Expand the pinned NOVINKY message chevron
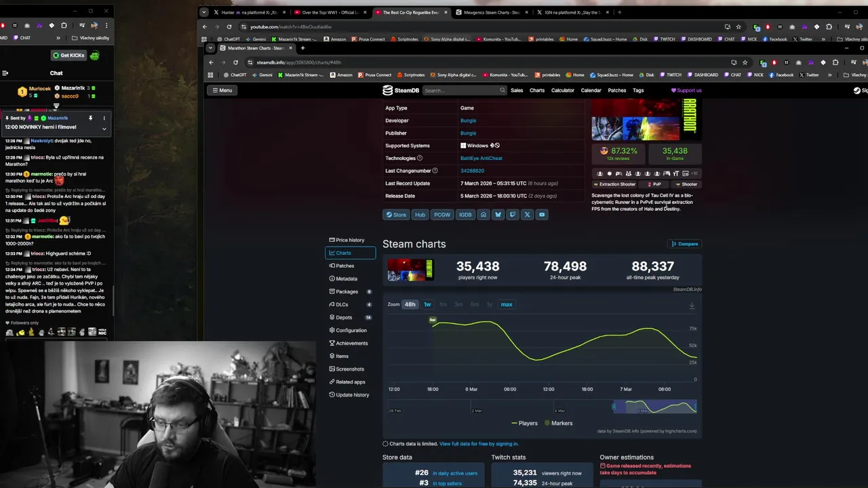The height and width of the screenshot is (488, 868). pyautogui.click(x=104, y=128)
